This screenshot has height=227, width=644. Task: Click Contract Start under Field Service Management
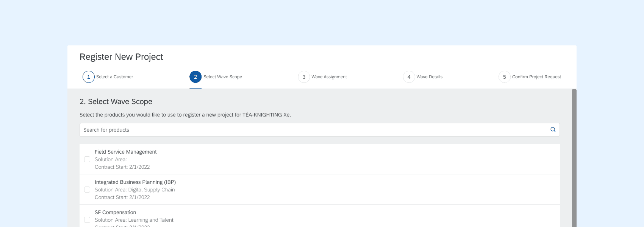pyautogui.click(x=122, y=167)
